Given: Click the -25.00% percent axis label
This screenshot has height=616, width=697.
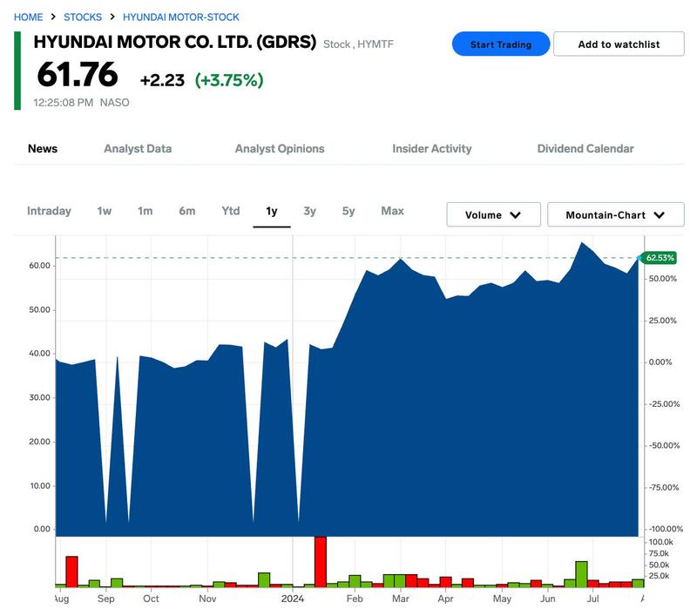Looking at the screenshot, I should tap(664, 404).
